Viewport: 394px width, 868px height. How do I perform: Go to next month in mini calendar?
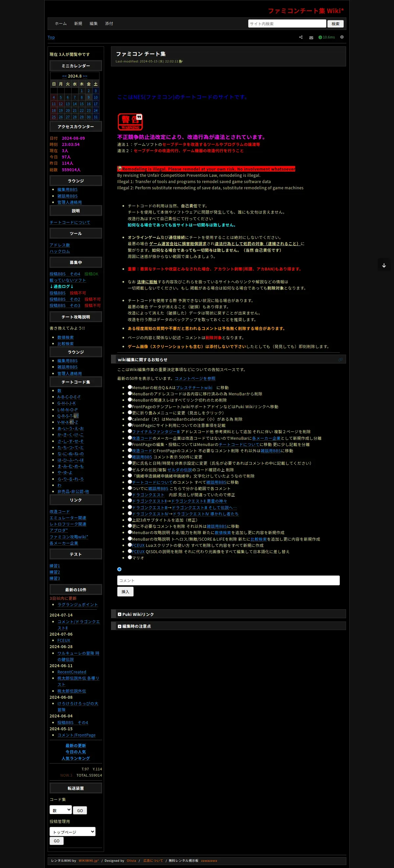(x=85, y=76)
